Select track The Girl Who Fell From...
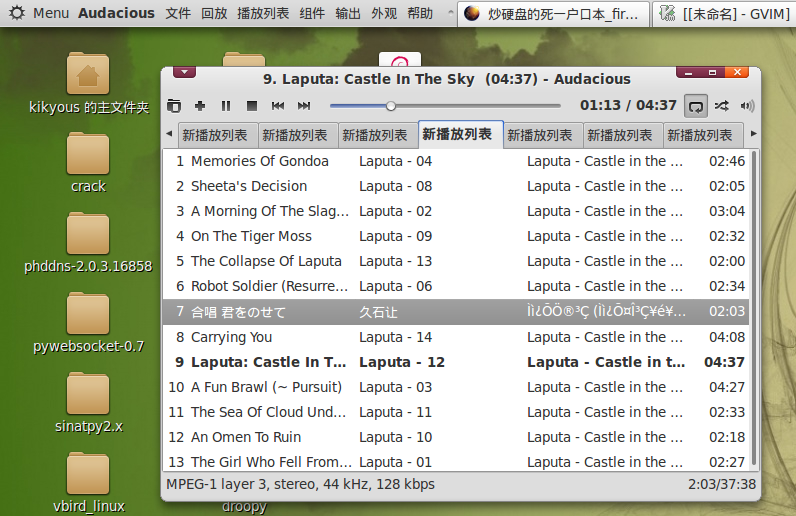 coord(456,461)
